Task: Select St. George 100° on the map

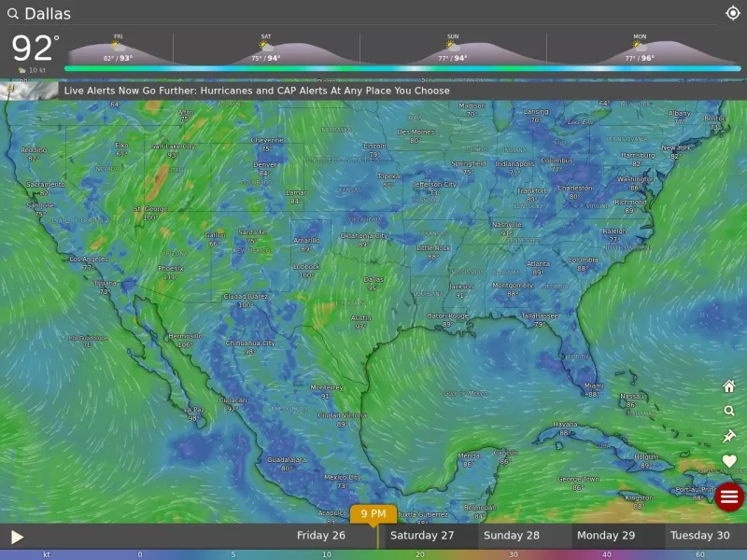Action: coord(150,213)
